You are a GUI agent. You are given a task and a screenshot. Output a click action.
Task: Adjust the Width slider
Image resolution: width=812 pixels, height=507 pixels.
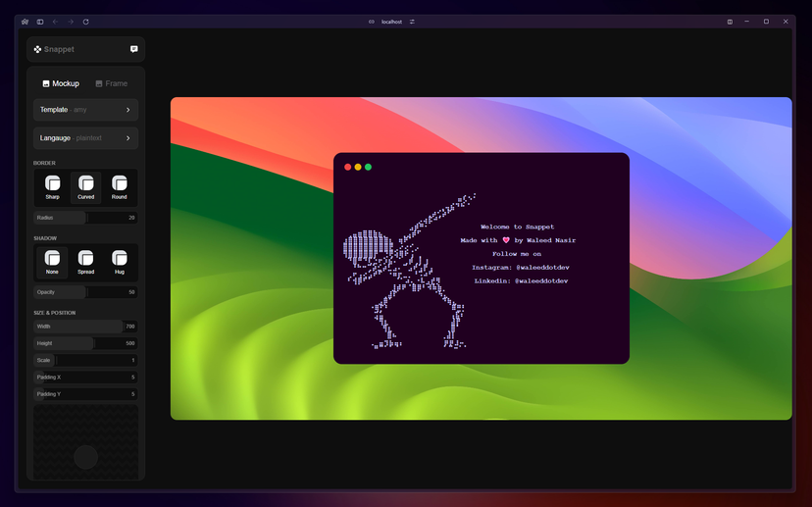(86, 327)
